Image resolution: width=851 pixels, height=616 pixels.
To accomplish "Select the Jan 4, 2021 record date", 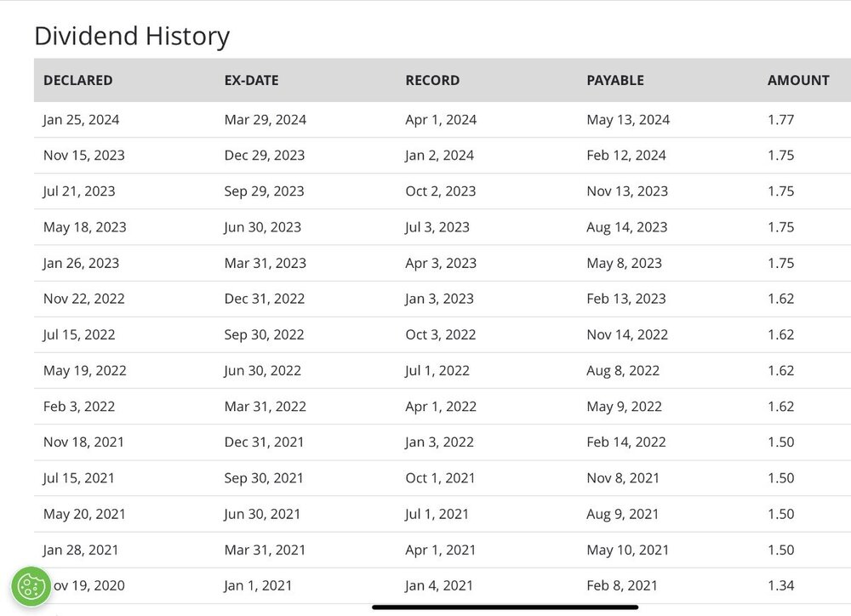I will tap(439, 585).
